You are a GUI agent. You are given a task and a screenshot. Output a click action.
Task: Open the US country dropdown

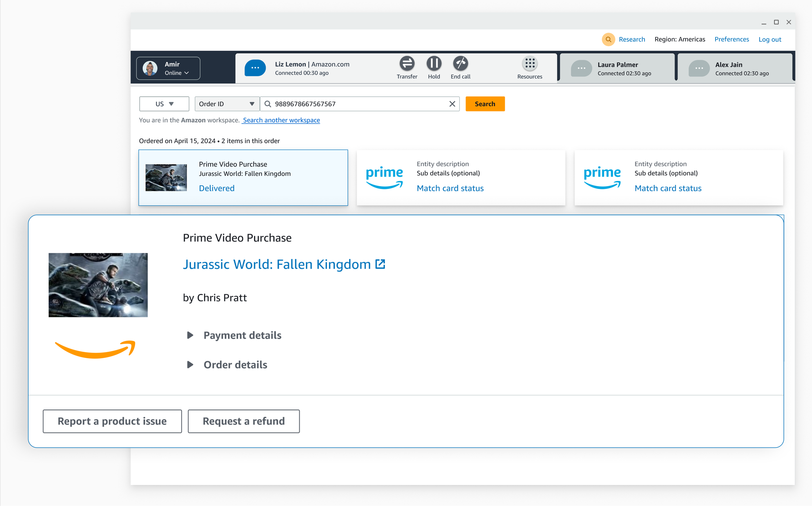tap(164, 104)
